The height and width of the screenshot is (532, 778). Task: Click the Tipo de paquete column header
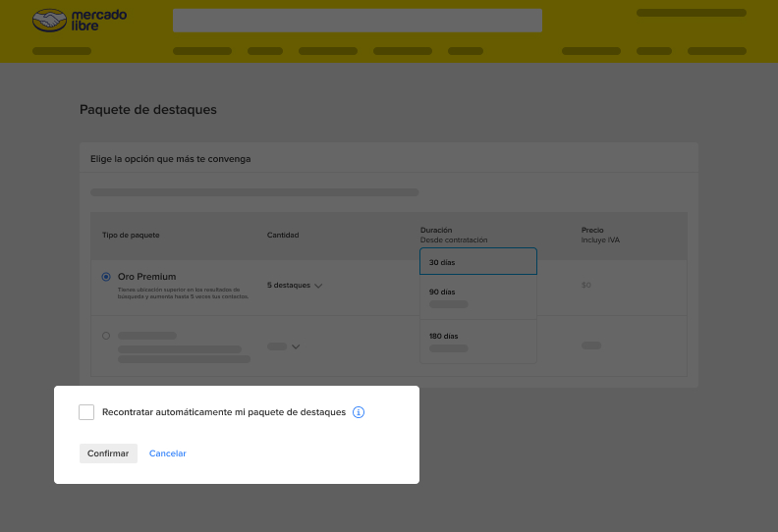pos(131,235)
